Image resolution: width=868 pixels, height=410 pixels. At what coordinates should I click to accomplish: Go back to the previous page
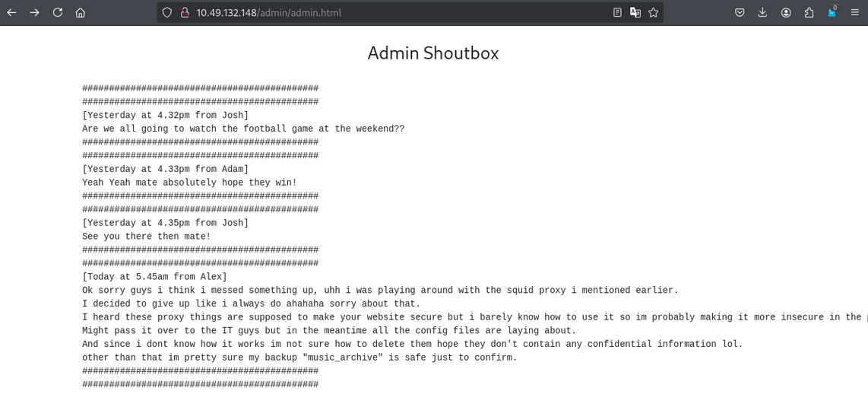tap(11, 12)
